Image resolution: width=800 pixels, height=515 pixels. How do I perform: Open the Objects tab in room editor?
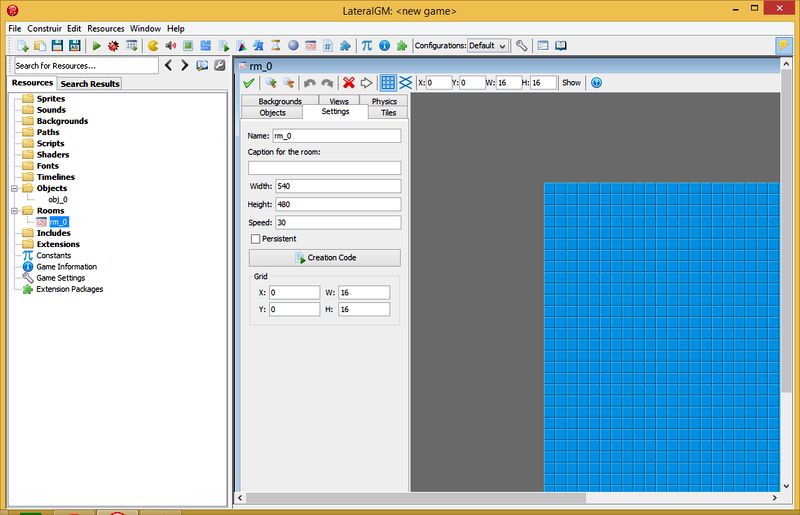tap(272, 112)
